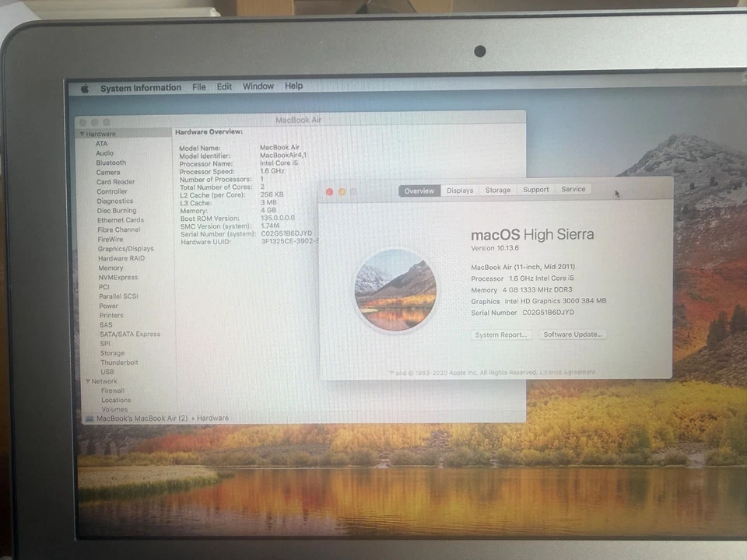Open the Apple menu icon
This screenshot has width=747, height=560.
(86, 89)
